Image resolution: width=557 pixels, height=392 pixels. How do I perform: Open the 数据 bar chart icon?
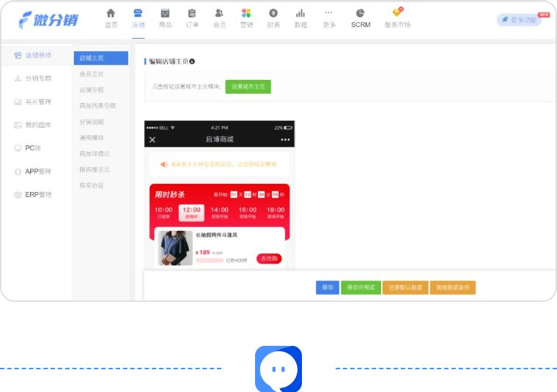point(300,13)
